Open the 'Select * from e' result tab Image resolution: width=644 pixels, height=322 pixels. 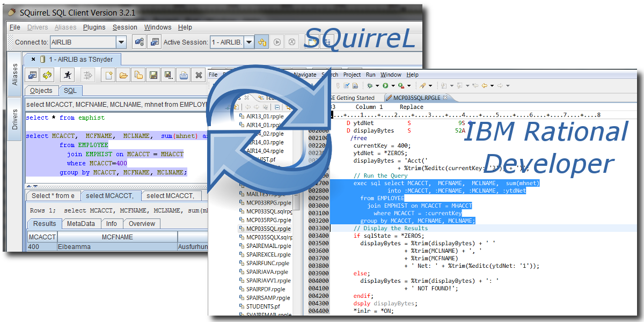pyautogui.click(x=53, y=196)
